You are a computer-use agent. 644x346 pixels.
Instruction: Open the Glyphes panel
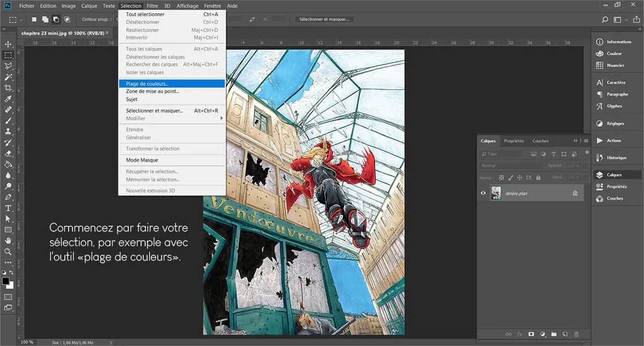617,106
